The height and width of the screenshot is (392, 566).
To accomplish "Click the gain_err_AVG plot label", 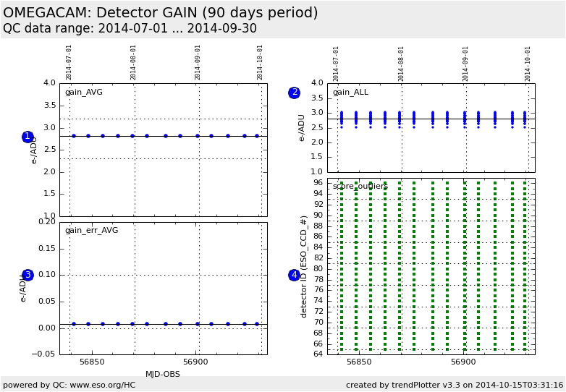I will [x=91, y=230].
